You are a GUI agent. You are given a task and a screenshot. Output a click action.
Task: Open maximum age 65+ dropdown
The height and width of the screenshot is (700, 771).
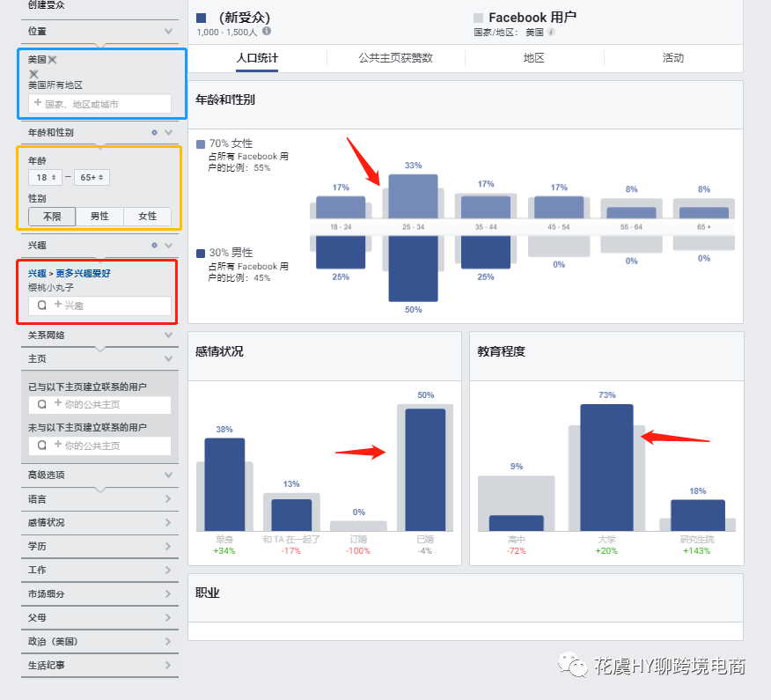pyautogui.click(x=92, y=177)
